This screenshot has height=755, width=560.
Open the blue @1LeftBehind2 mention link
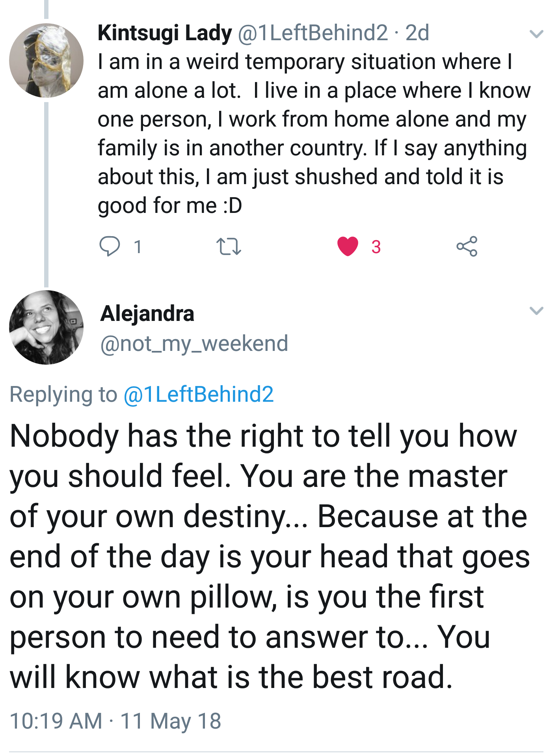(199, 394)
